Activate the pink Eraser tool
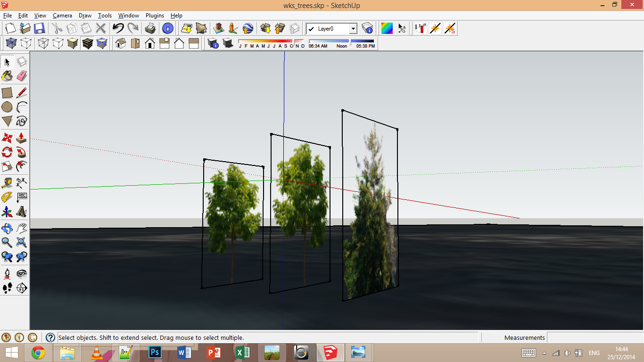 tap(22, 76)
